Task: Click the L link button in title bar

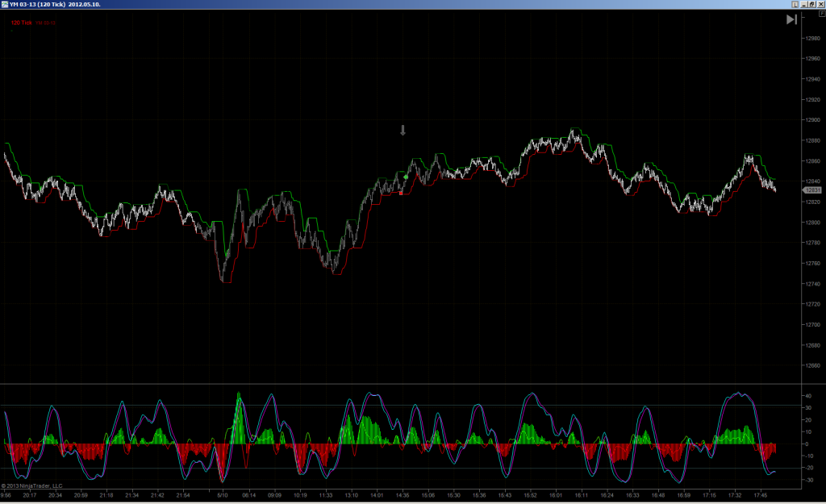Action: (x=795, y=4)
